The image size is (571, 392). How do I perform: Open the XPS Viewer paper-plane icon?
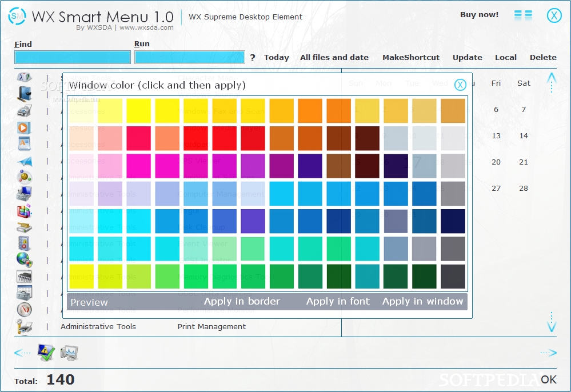click(x=25, y=161)
